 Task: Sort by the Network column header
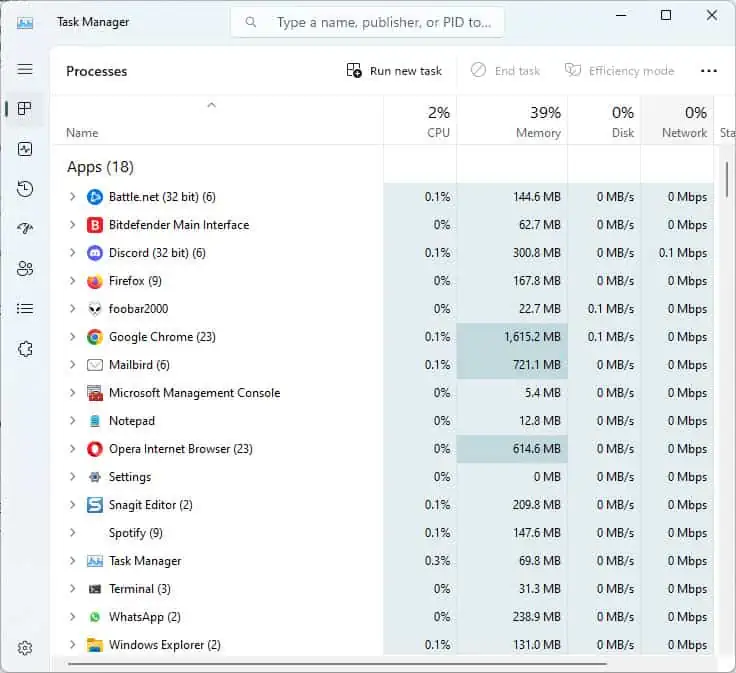click(x=677, y=121)
